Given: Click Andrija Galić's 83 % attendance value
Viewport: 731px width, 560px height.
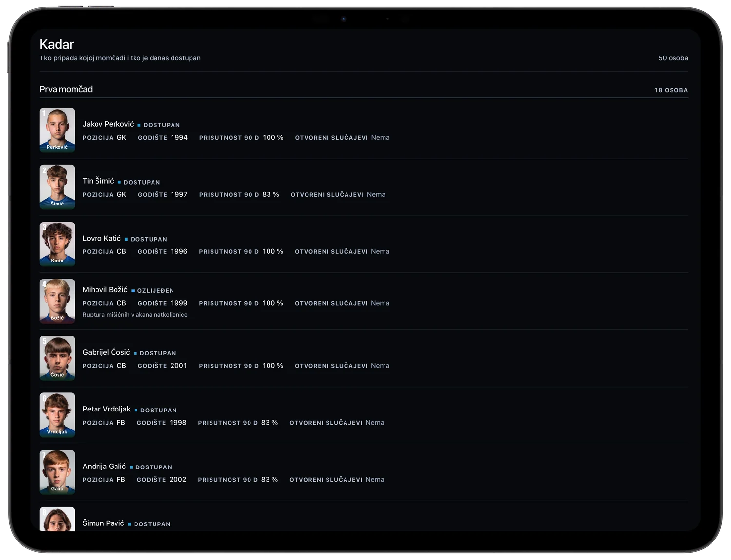Looking at the screenshot, I should pyautogui.click(x=269, y=480).
